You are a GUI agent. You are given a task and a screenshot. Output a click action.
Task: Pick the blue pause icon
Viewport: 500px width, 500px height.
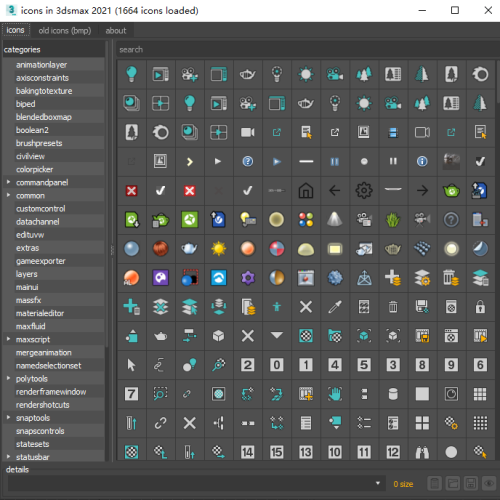pyautogui.click(x=335, y=162)
